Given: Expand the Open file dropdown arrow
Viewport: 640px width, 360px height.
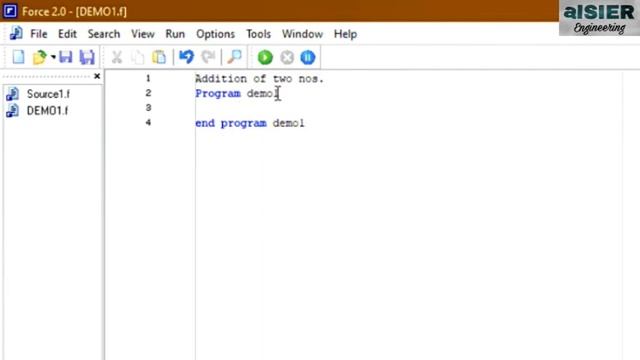Looking at the screenshot, I should pos(53,57).
